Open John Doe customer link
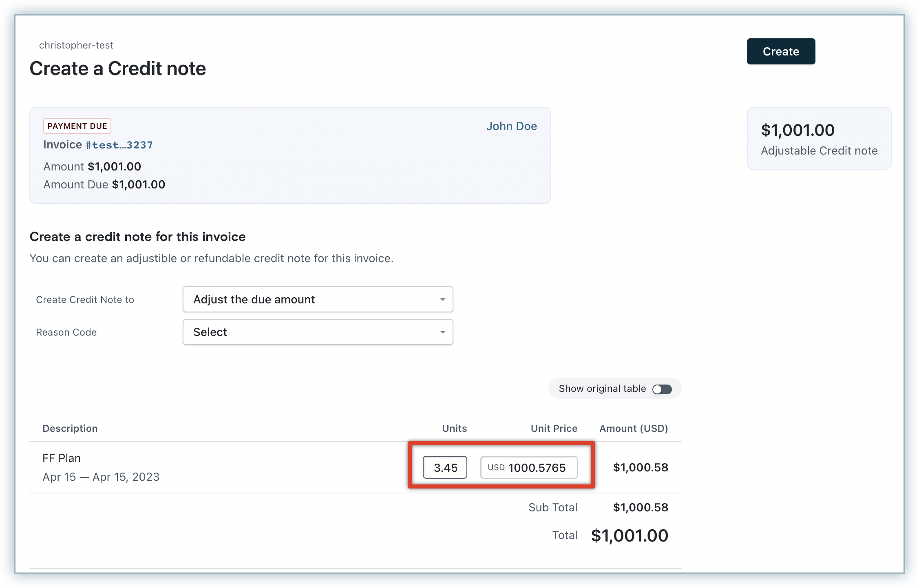This screenshot has width=919, height=588. (511, 126)
